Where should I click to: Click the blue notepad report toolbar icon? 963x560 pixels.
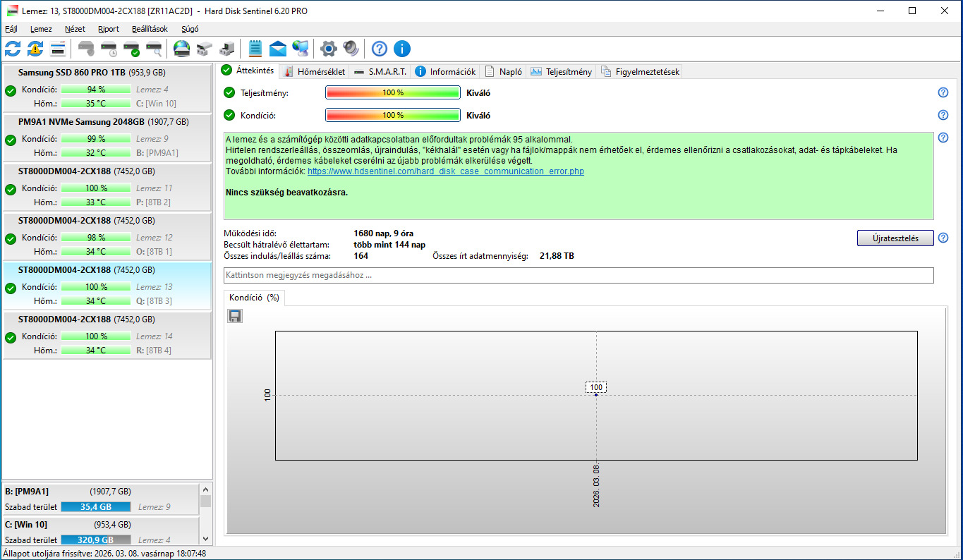pyautogui.click(x=255, y=49)
